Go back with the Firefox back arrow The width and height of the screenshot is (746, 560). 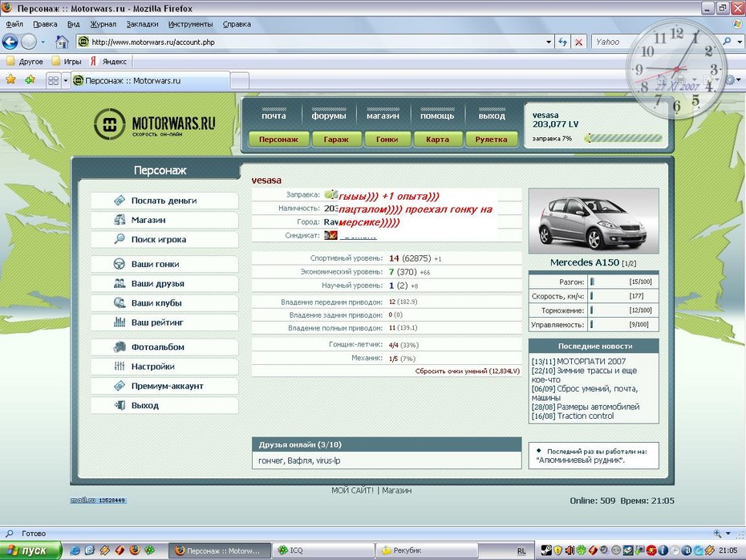pyautogui.click(x=10, y=42)
